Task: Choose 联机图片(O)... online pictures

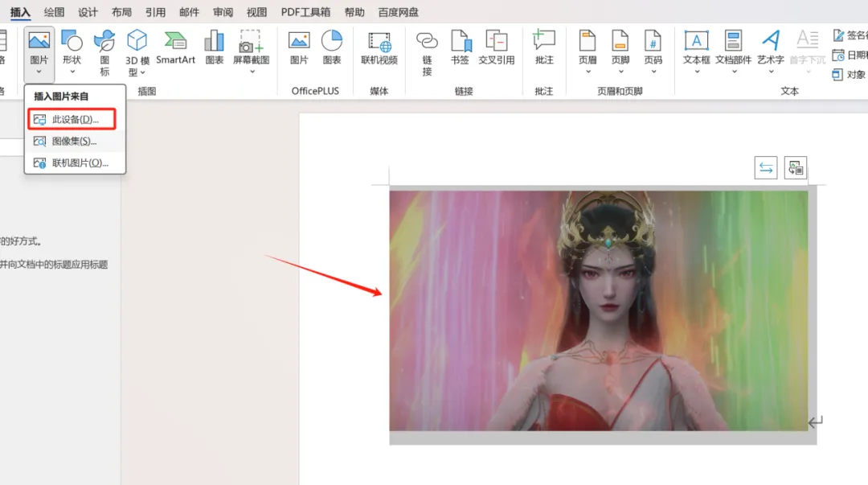Action: click(75, 163)
